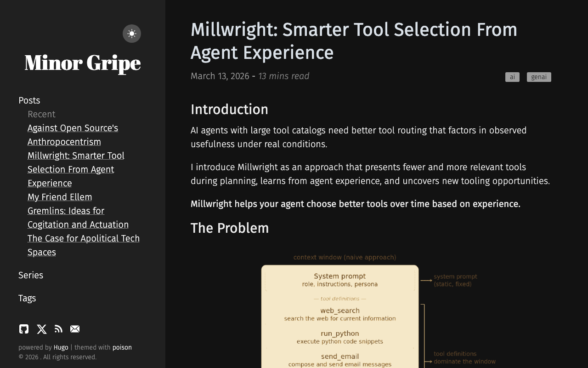
Task: Click the Recent posts subsection label
Action: click(41, 114)
